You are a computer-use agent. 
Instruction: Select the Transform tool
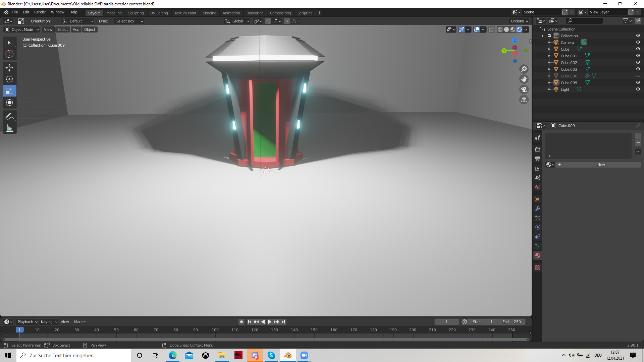9,103
